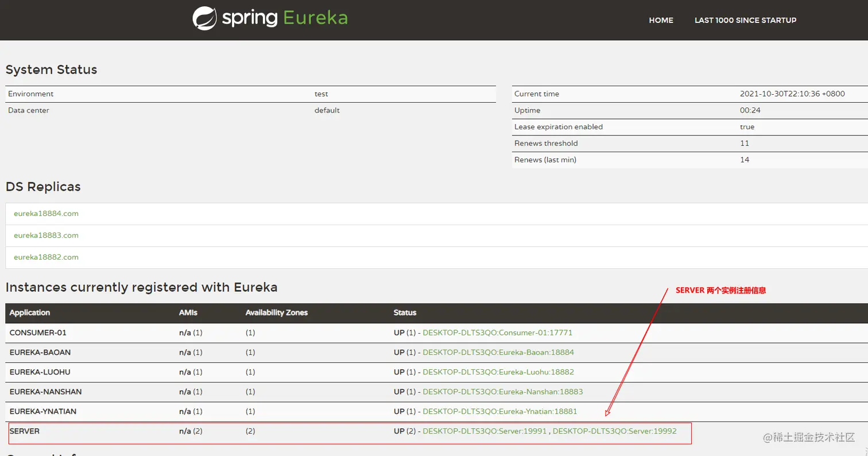Click the System Status heading

pyautogui.click(x=51, y=69)
